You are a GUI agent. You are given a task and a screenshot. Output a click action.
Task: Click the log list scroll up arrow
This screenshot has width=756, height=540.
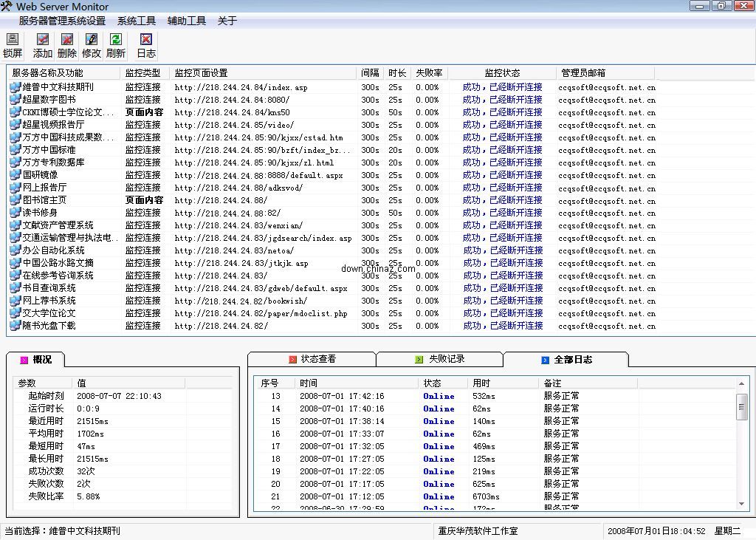point(741,383)
